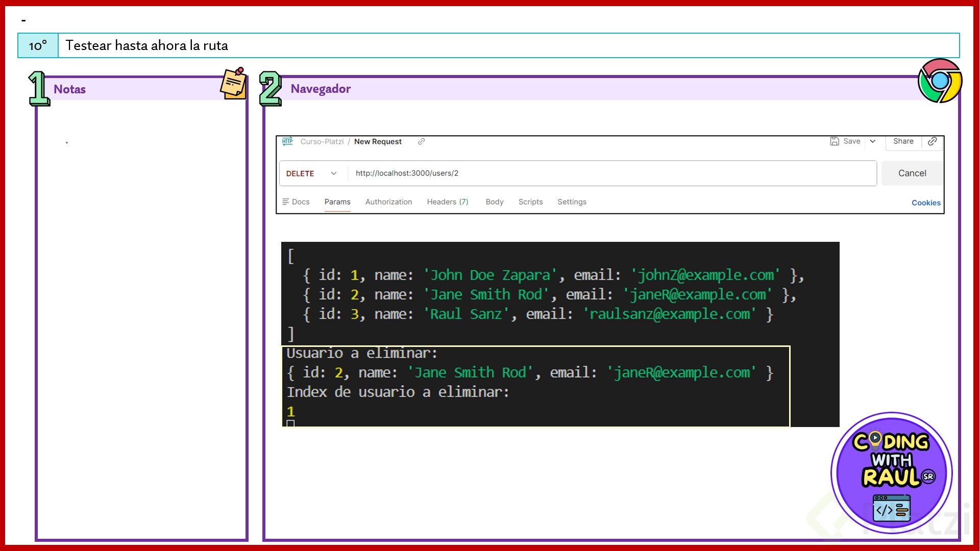Click the Chrome browser logo
The width and height of the screenshot is (980, 551).
(x=940, y=81)
